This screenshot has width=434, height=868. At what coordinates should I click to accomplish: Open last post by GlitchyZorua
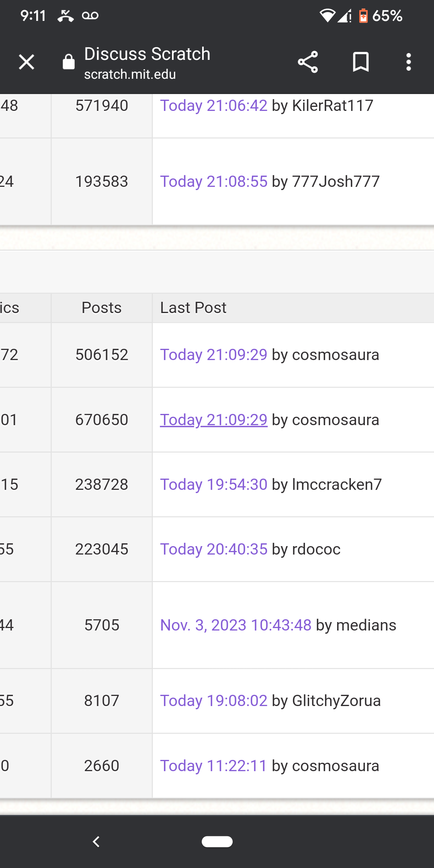(213, 701)
